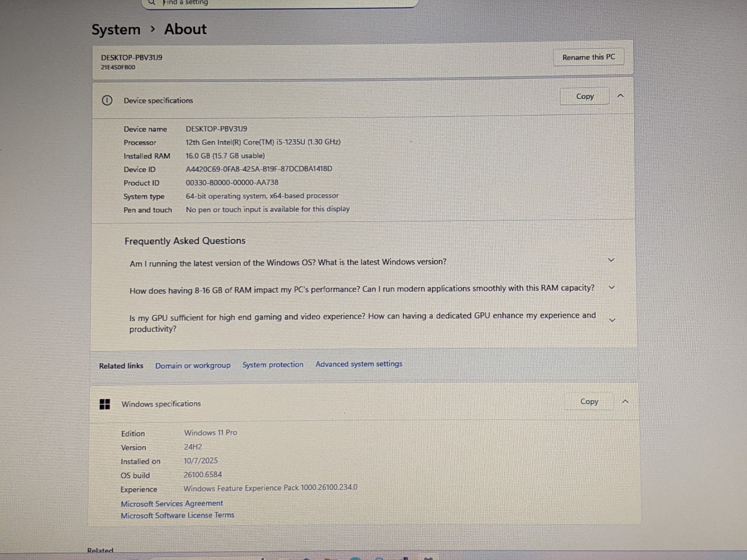Expand the latest Windows version FAQ

[611, 260]
